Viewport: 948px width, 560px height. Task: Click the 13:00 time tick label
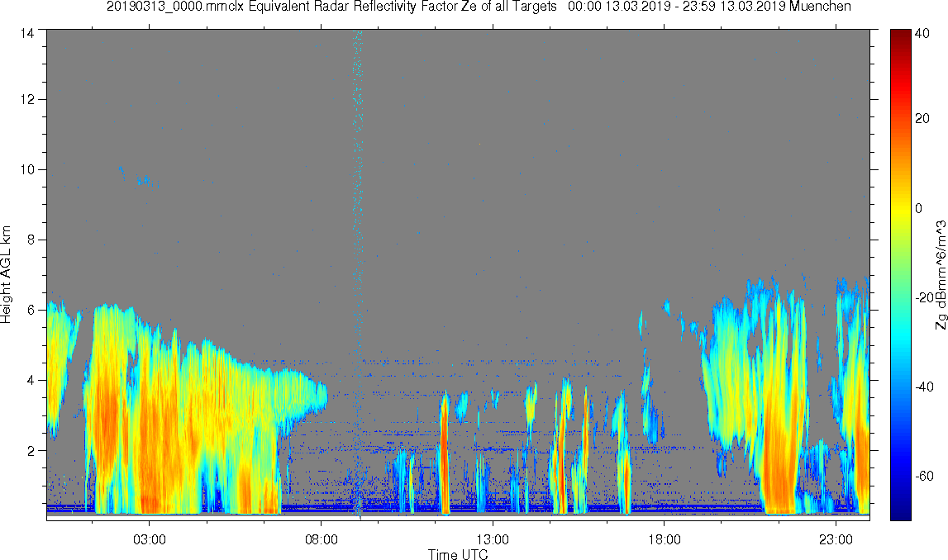pyautogui.click(x=492, y=539)
